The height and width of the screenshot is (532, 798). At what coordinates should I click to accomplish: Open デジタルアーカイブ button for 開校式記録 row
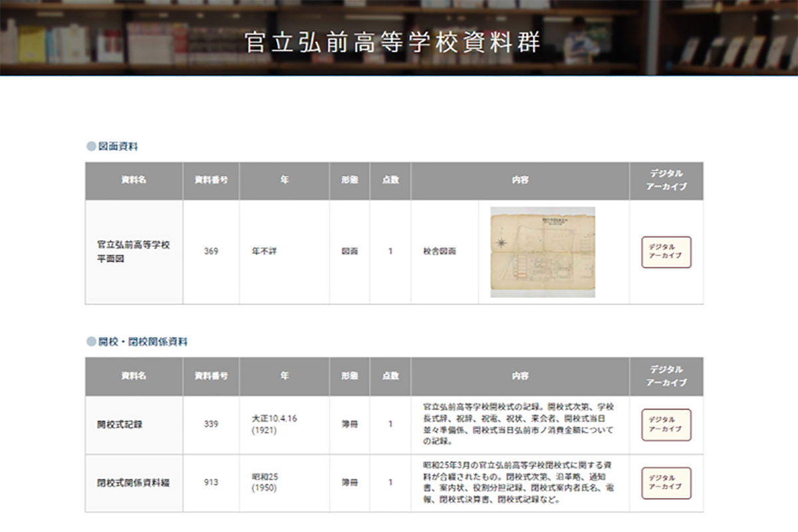(x=666, y=425)
